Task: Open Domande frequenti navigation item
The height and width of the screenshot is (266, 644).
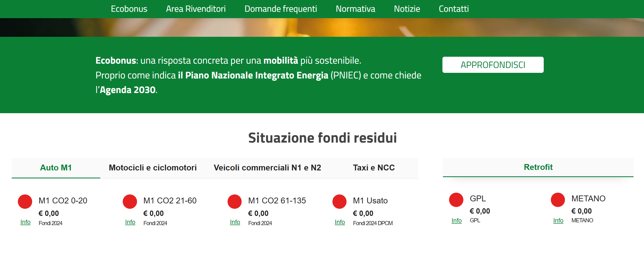Action: tap(280, 9)
